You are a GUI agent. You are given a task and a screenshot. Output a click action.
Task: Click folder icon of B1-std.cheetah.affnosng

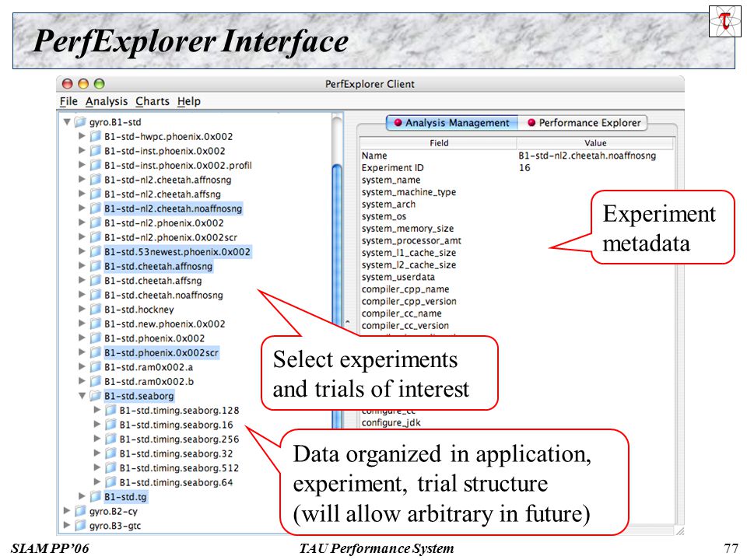pyautogui.click(x=96, y=266)
